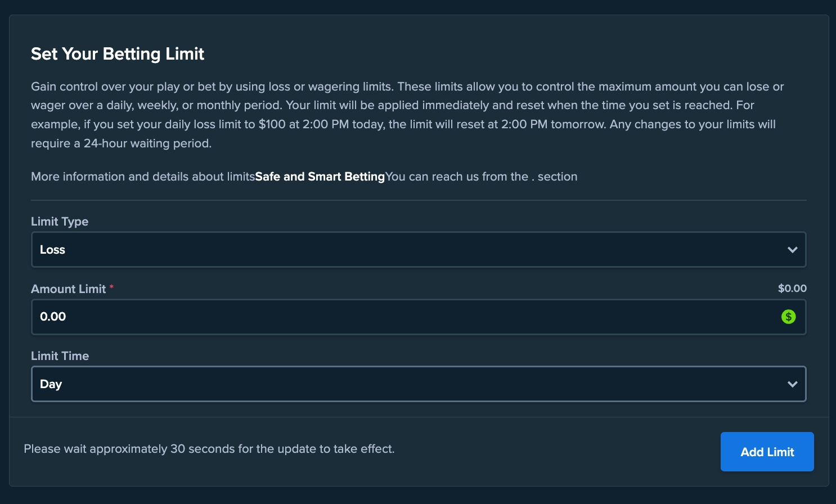Click the 'More information and details about limits' text
The height and width of the screenshot is (504, 836).
pos(143,177)
